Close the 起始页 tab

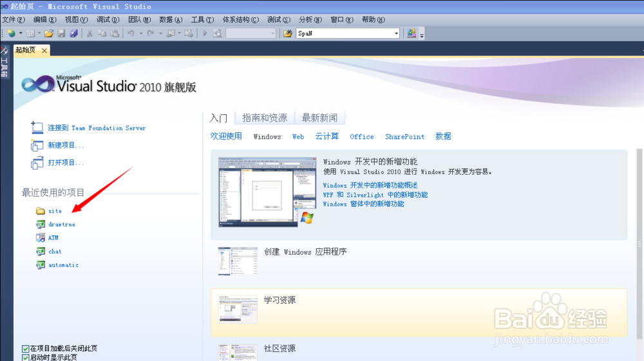pos(44,50)
